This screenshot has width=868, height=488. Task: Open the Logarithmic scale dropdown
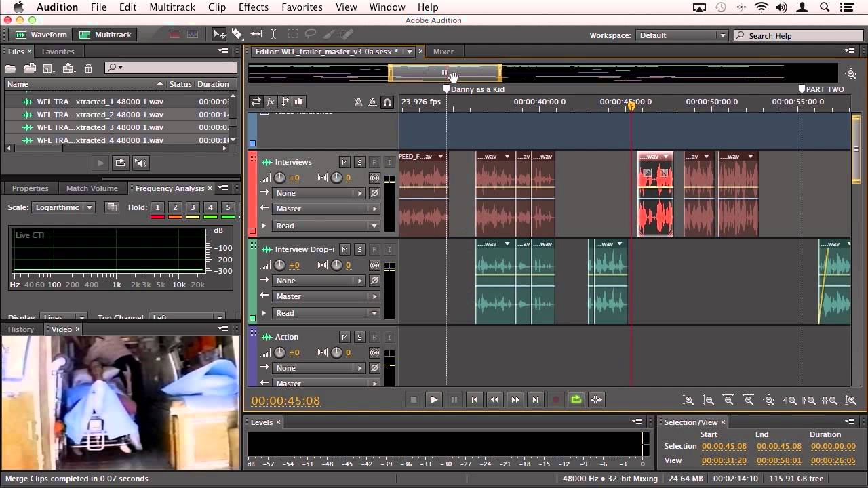(x=63, y=207)
